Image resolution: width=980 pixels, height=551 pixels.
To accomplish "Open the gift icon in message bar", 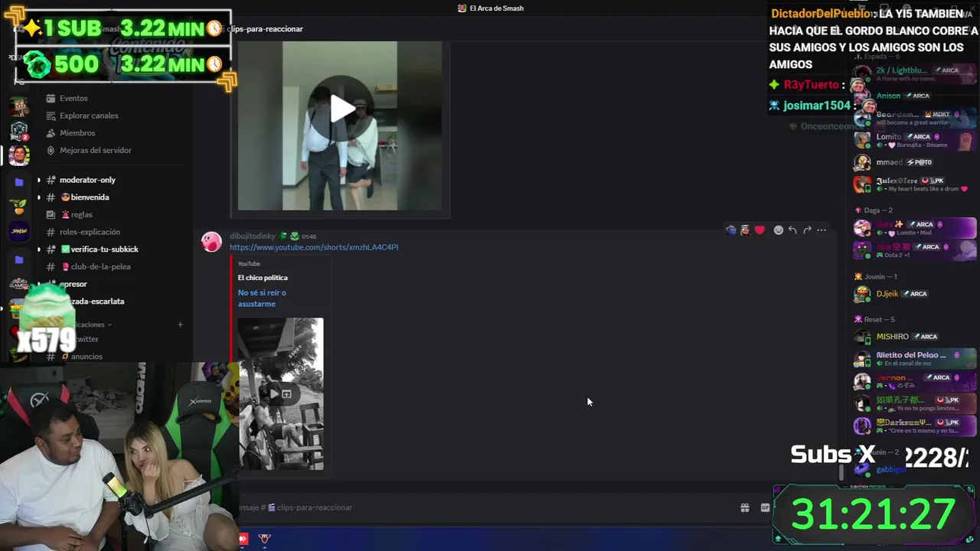I will point(744,507).
